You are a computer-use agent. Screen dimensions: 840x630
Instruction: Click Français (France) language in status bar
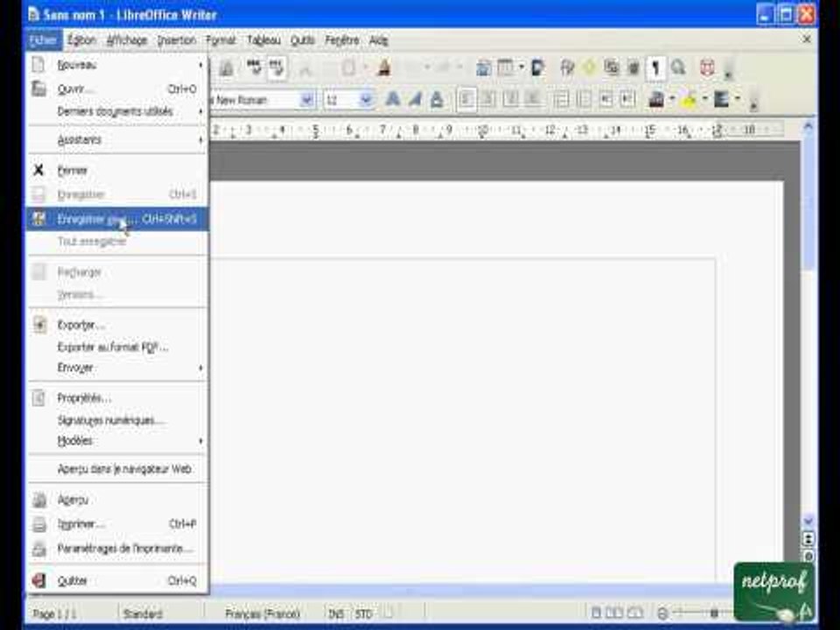pos(262,613)
